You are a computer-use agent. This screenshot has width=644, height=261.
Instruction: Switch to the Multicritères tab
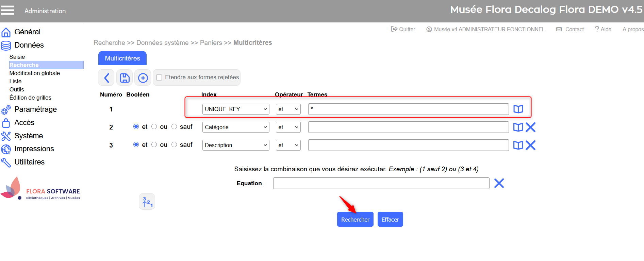point(122,58)
